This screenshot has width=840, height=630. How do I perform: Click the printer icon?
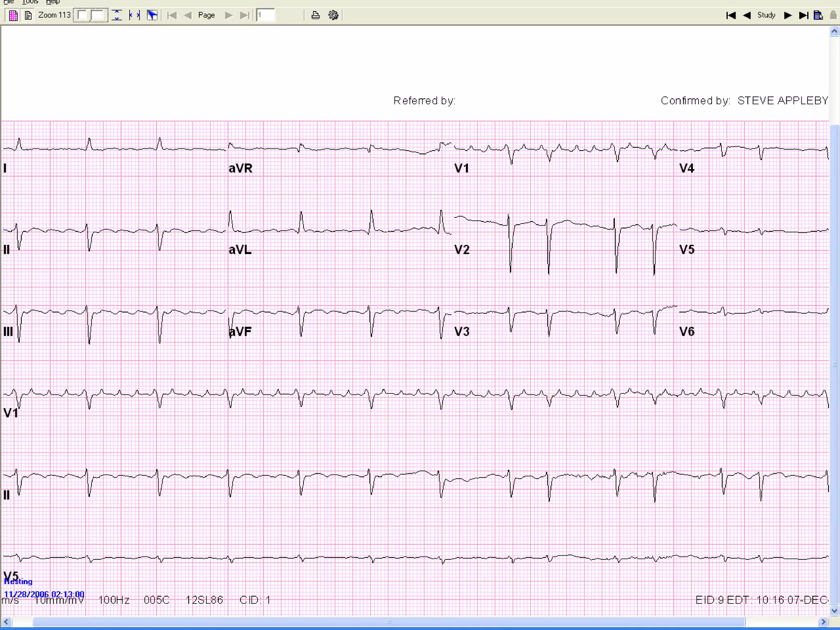(315, 15)
